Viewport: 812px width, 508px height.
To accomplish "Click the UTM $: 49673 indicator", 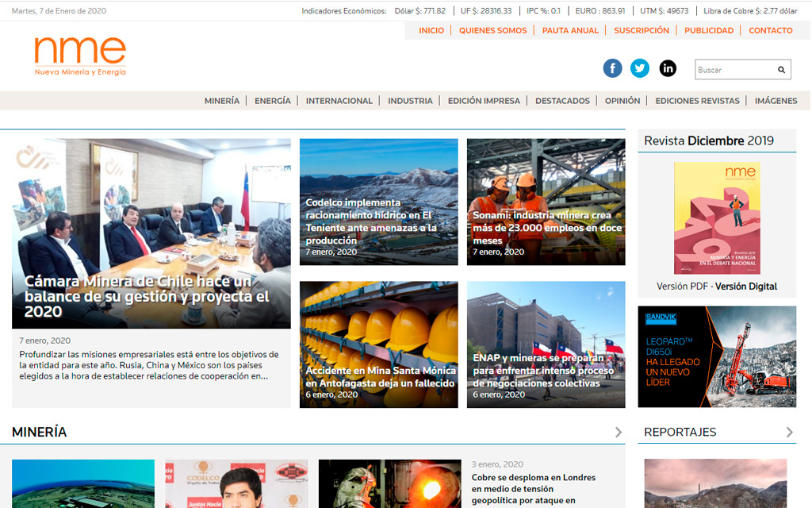I will click(664, 11).
